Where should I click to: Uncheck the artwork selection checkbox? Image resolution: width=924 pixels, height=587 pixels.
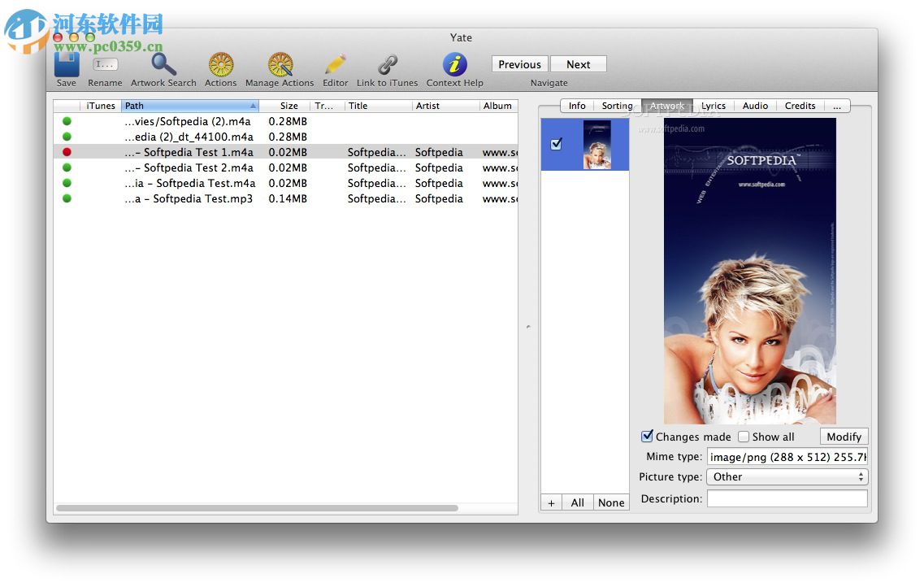pyautogui.click(x=557, y=143)
